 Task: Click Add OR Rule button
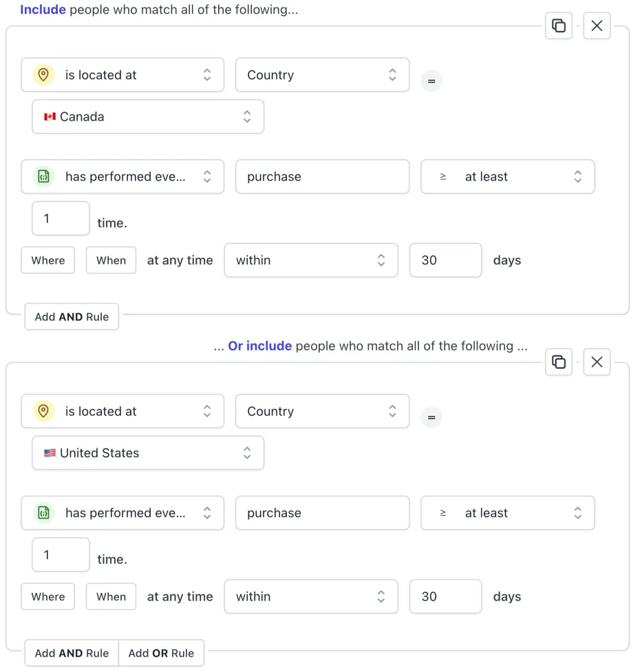(x=161, y=653)
